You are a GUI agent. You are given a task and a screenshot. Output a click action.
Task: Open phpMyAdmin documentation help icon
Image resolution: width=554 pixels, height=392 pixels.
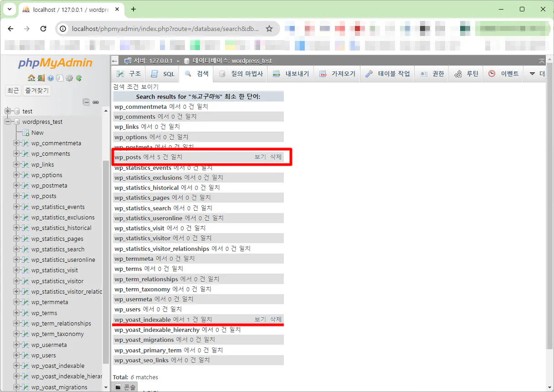(x=51, y=78)
